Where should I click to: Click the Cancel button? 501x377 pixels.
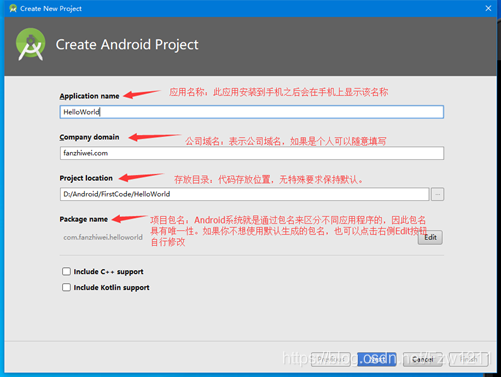[422, 359]
